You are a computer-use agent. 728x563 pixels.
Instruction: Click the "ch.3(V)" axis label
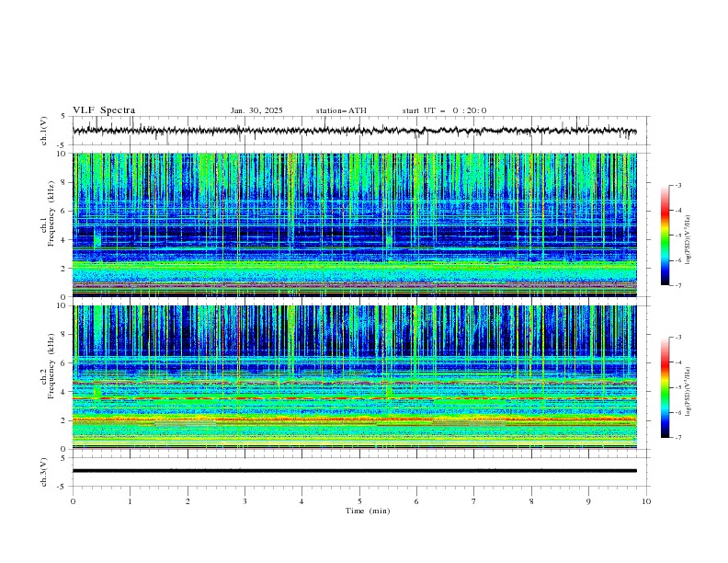click(x=44, y=472)
